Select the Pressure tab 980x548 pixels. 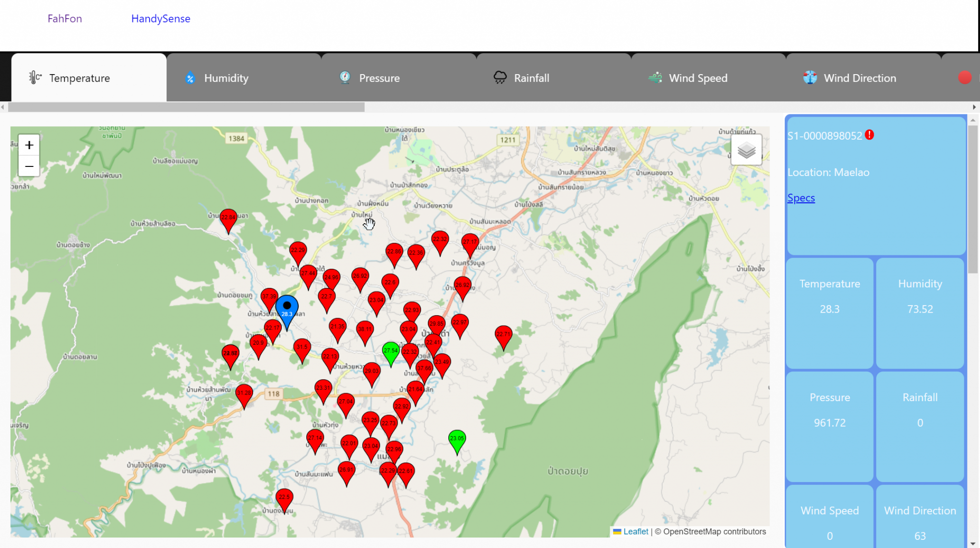pos(379,78)
